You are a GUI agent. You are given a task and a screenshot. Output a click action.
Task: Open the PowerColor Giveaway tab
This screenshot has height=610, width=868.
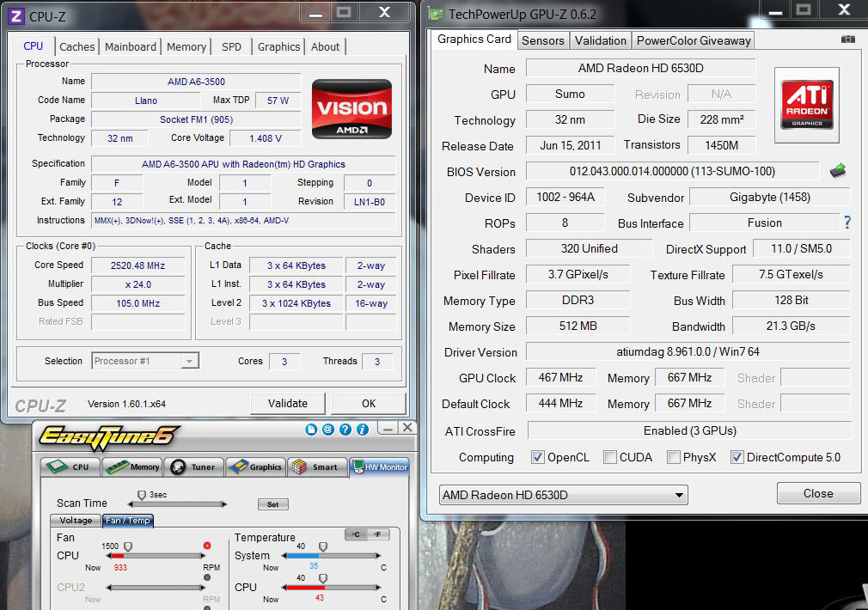point(693,40)
